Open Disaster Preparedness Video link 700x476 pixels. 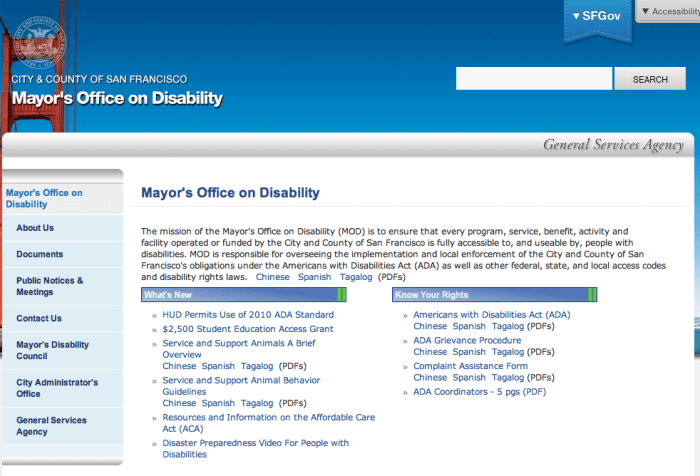click(x=255, y=449)
